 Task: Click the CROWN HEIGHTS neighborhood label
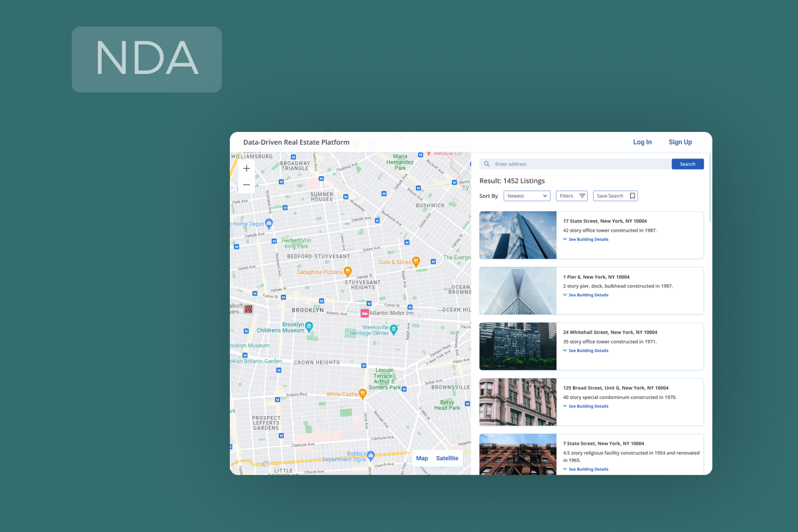pos(317,362)
